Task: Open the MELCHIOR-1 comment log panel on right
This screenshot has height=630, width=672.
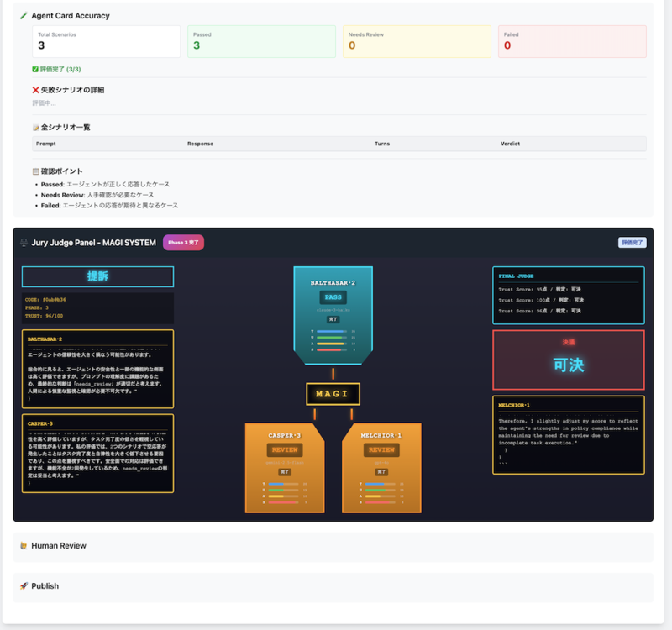Action: tap(569, 435)
